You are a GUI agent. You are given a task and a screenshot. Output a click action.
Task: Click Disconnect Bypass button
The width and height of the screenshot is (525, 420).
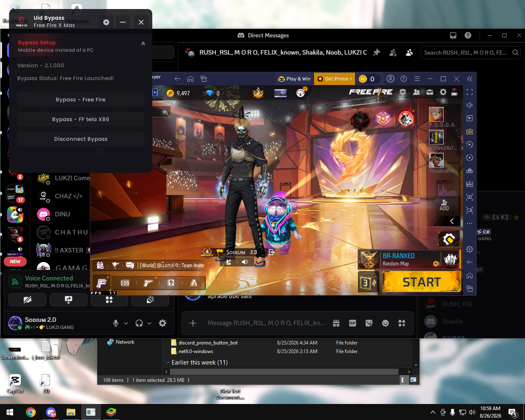coord(81,139)
